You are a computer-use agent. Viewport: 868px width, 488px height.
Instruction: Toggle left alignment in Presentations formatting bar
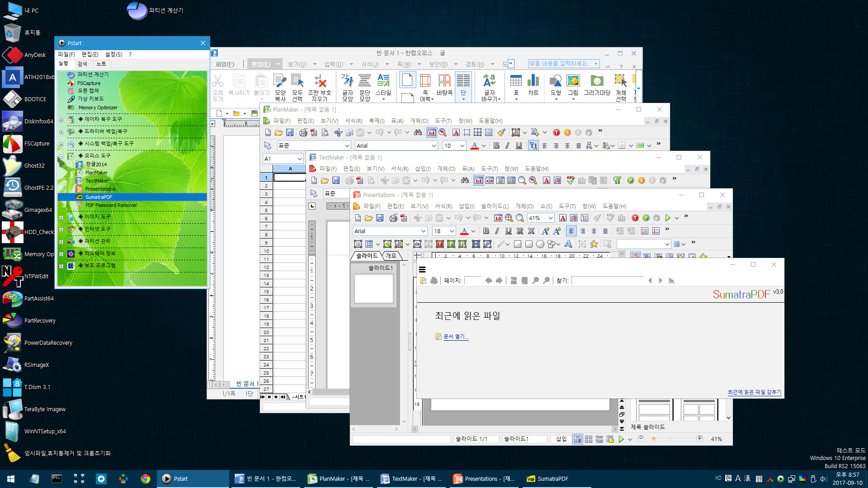pos(571,231)
